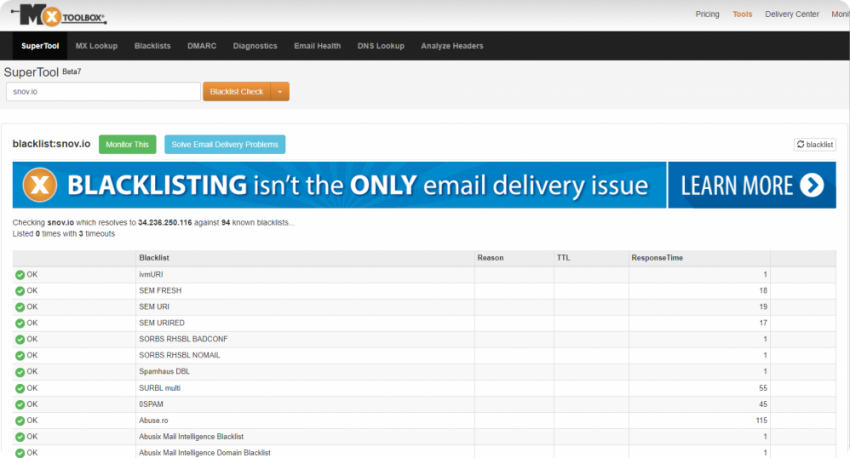Image resolution: width=850 pixels, height=458 pixels.
Task: Go to the Diagnostics tab
Action: 255,46
